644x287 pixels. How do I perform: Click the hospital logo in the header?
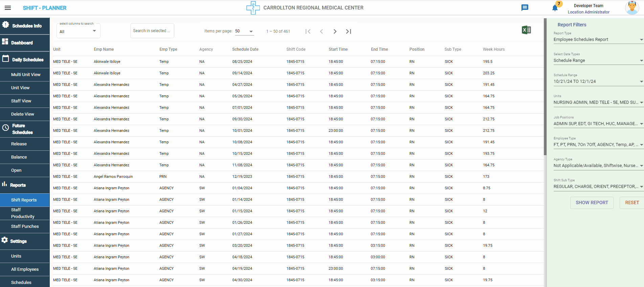coord(253,8)
